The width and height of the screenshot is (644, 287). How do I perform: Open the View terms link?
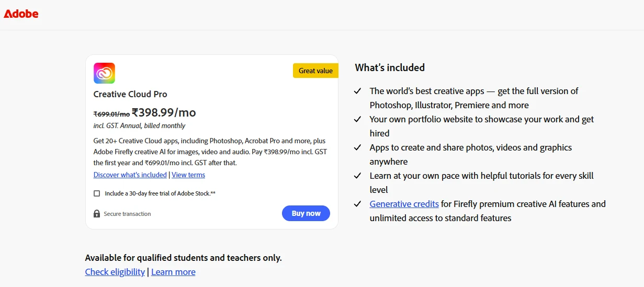(188, 175)
